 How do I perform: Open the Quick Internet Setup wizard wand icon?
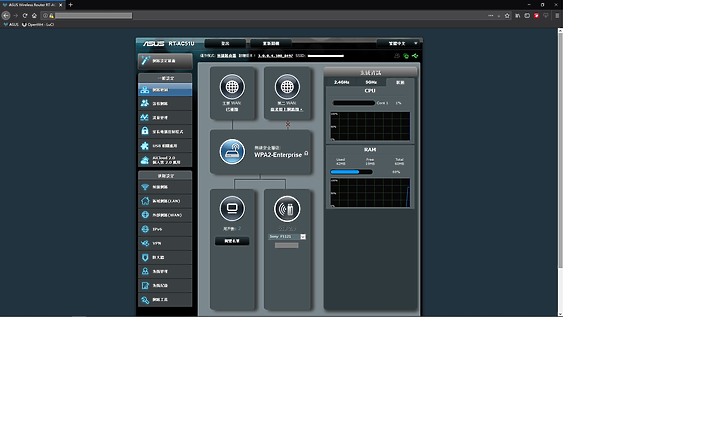145,60
